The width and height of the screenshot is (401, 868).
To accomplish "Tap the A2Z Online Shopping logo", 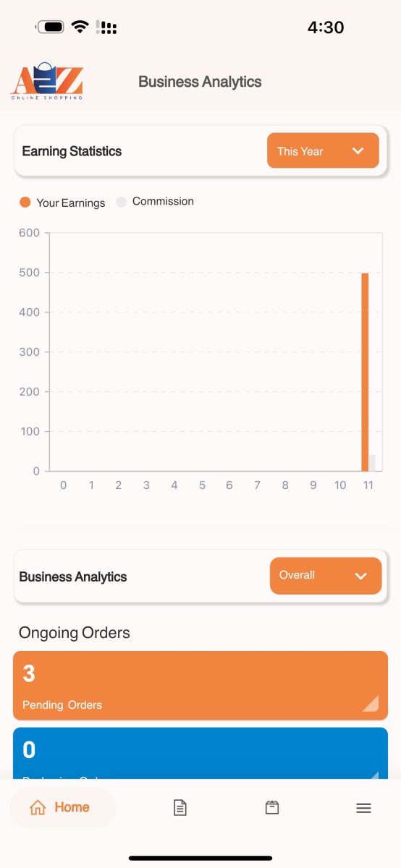I will 47,81.
